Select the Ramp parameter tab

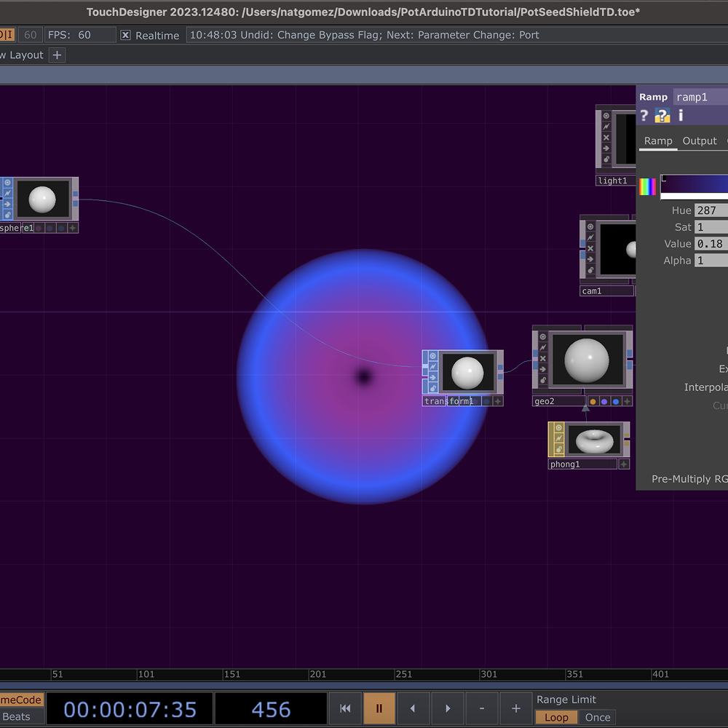tap(657, 141)
